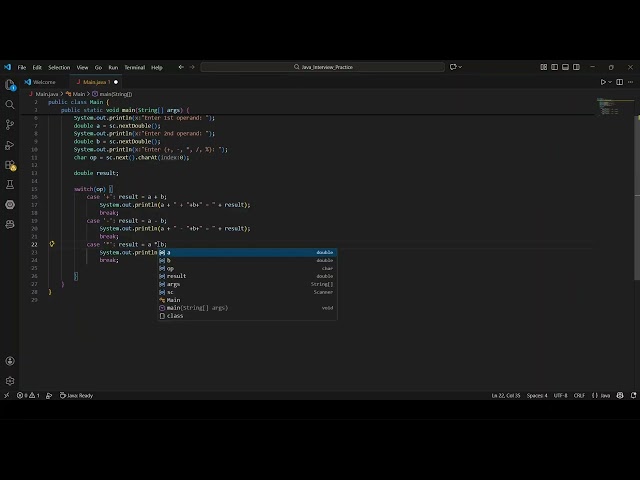This screenshot has width=640, height=480.
Task: Open the Edit menu
Action: 37,67
